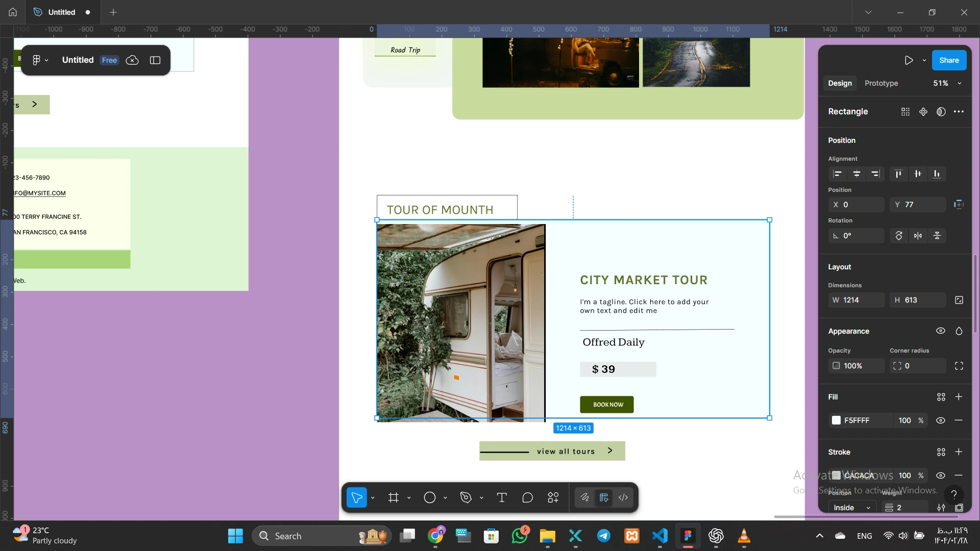Open the Design tab
This screenshot has height=551, width=980.
[x=840, y=83]
